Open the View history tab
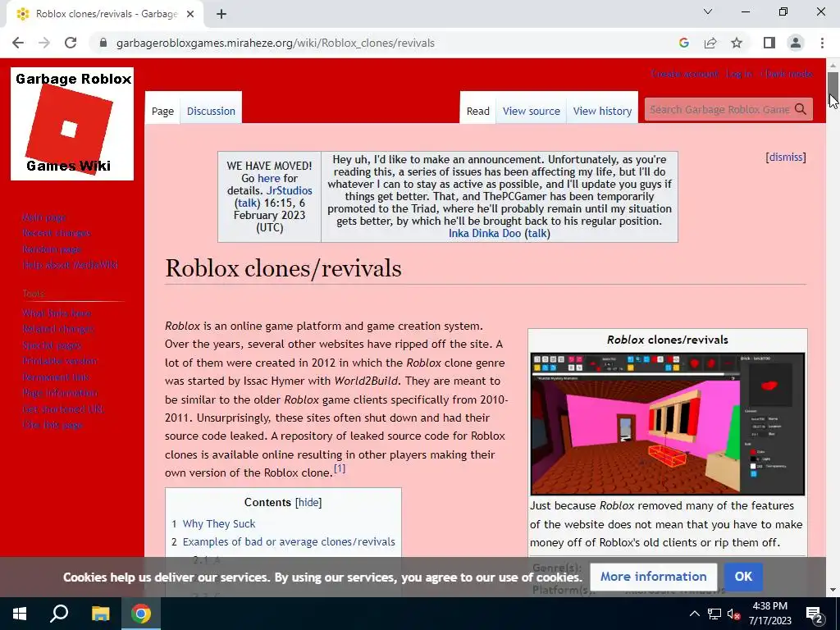 [x=602, y=111]
